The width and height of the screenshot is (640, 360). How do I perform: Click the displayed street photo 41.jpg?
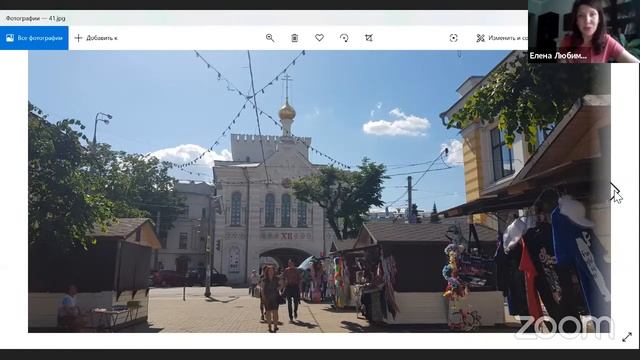[x=319, y=191]
